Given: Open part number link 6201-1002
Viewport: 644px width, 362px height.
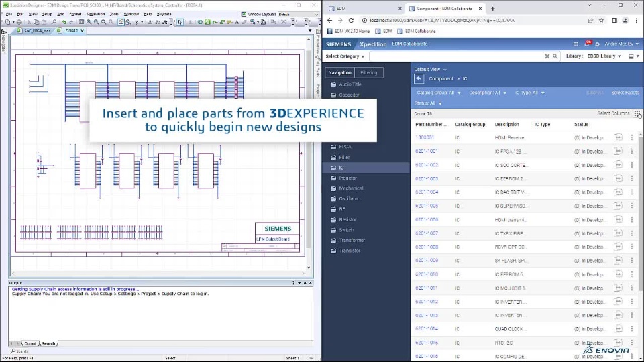Looking at the screenshot, I should [427, 165].
